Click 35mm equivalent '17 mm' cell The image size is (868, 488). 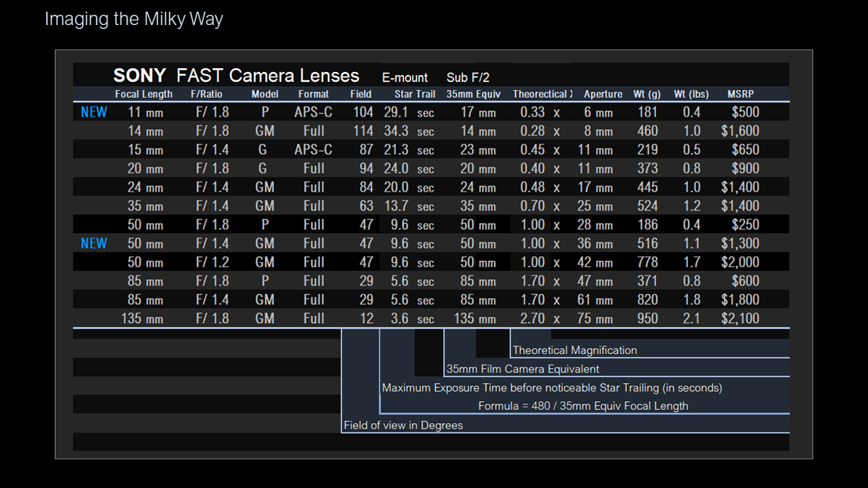(478, 113)
